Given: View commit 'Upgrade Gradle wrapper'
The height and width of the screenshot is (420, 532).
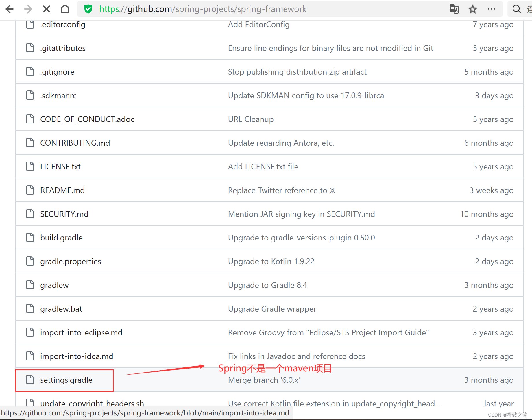Looking at the screenshot, I should click(x=272, y=309).
